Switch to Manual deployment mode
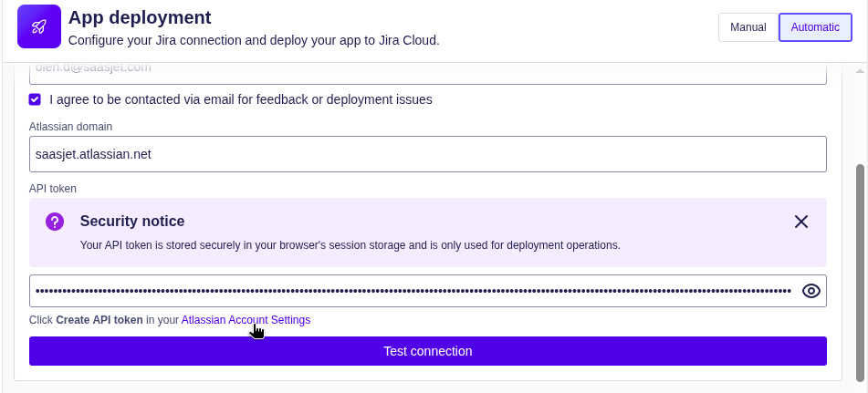This screenshot has width=868, height=393. point(748,27)
